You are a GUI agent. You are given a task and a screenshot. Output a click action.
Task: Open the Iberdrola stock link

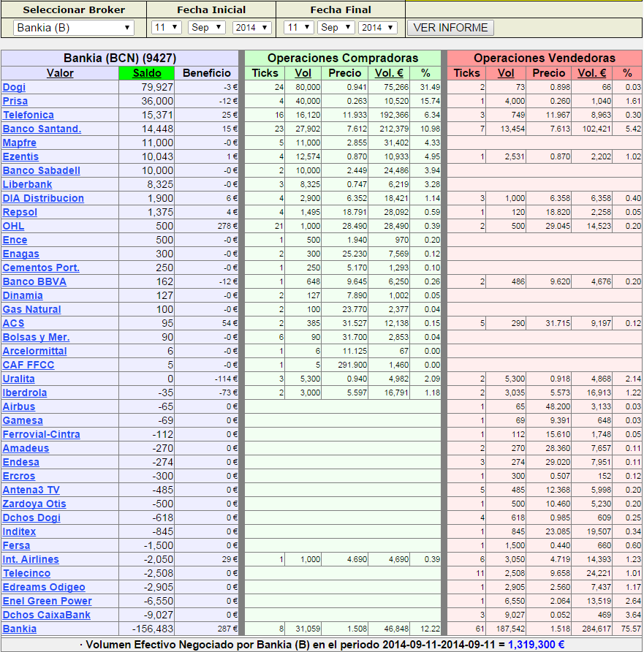coord(25,393)
